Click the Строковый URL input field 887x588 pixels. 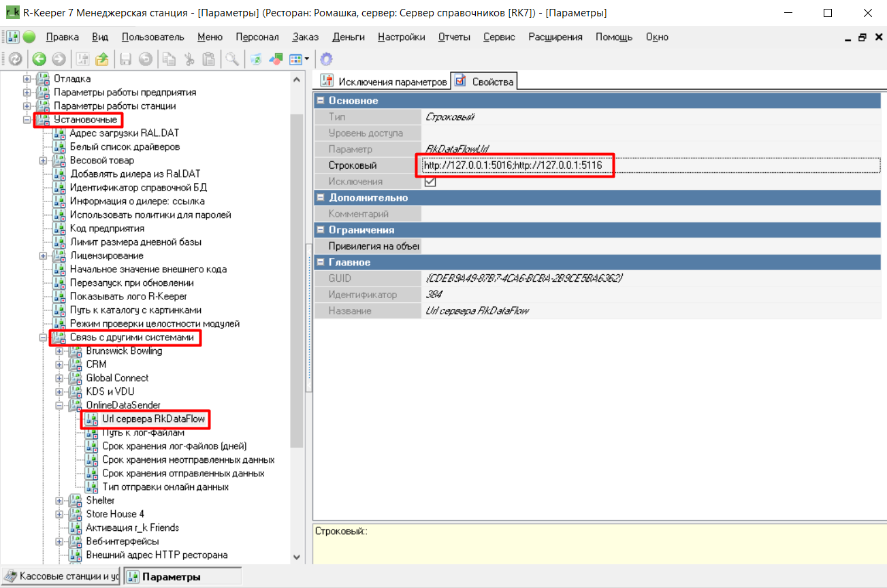[x=517, y=165]
